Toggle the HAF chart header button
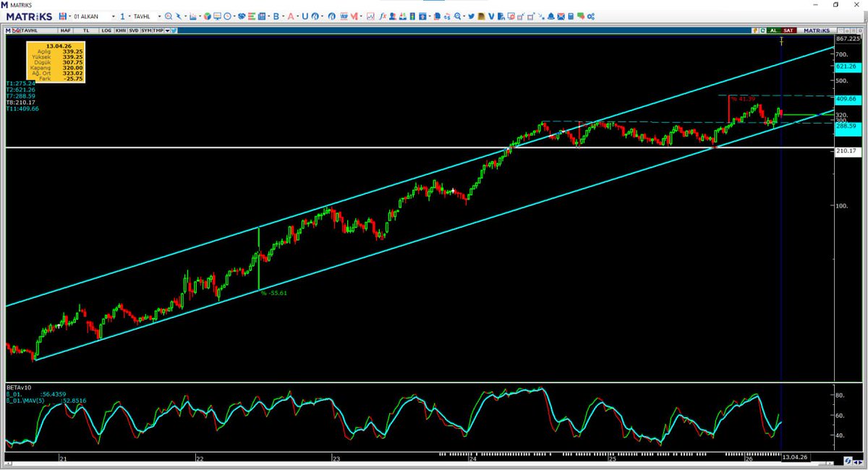This screenshot has height=470, width=868. click(65, 30)
